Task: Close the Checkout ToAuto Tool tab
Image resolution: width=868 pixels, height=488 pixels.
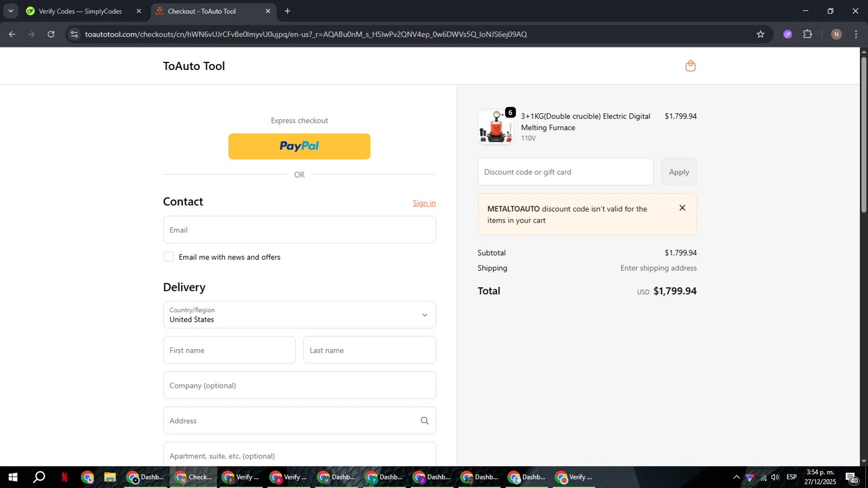Action: (268, 11)
